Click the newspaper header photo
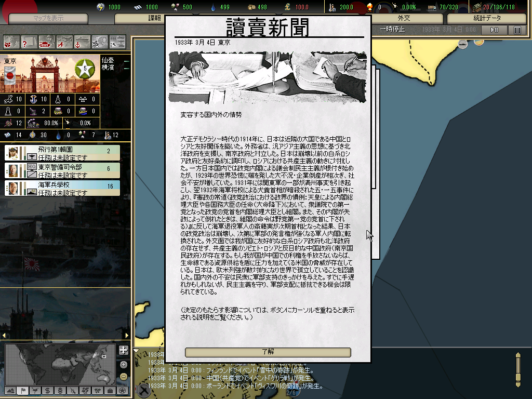Viewport: 532px width, 399px height. pyautogui.click(x=268, y=77)
